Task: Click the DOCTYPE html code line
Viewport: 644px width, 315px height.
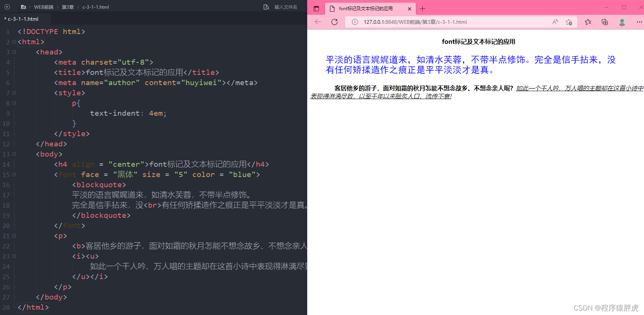Action: pos(51,32)
